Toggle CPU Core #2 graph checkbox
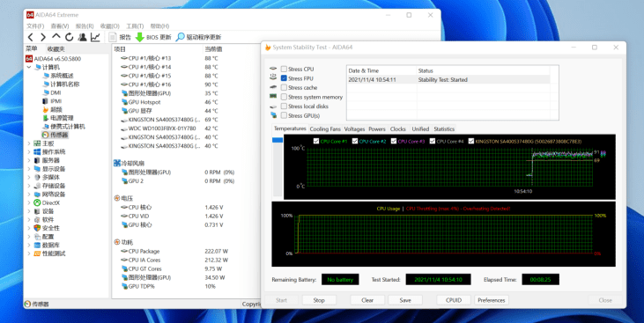 [355, 141]
